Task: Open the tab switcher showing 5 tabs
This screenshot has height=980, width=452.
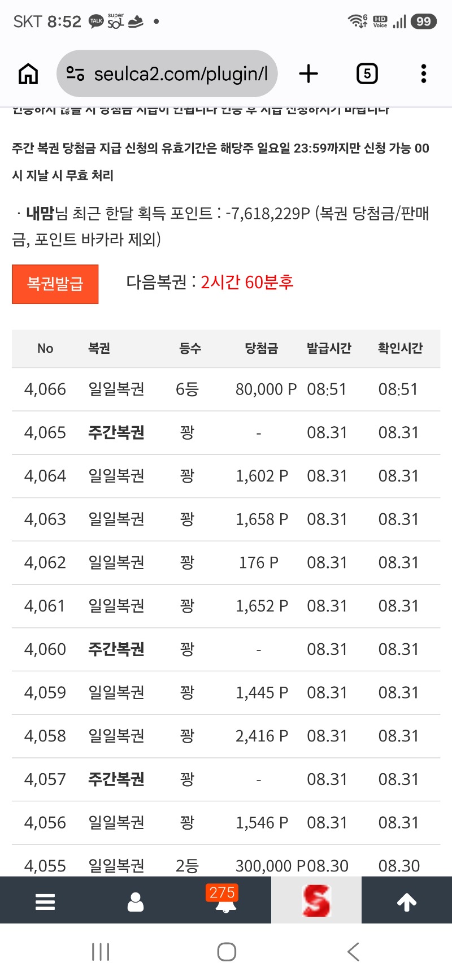Action: point(367,73)
